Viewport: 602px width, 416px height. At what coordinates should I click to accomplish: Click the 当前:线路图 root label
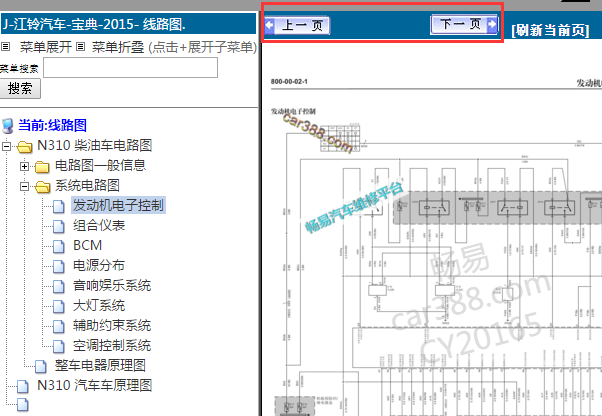click(x=53, y=125)
